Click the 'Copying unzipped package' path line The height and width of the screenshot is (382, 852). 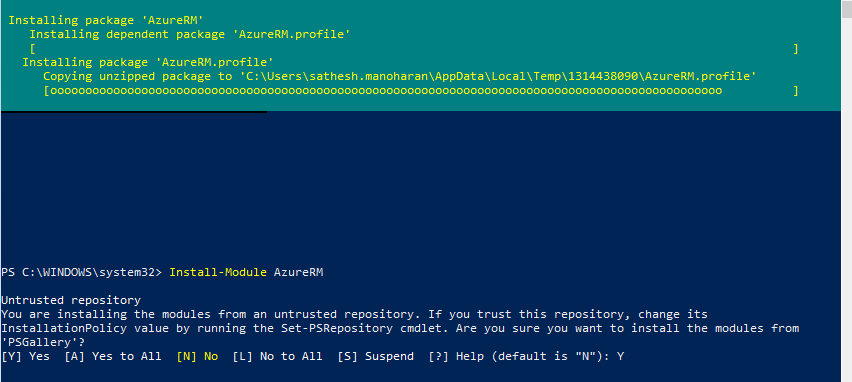click(x=399, y=77)
